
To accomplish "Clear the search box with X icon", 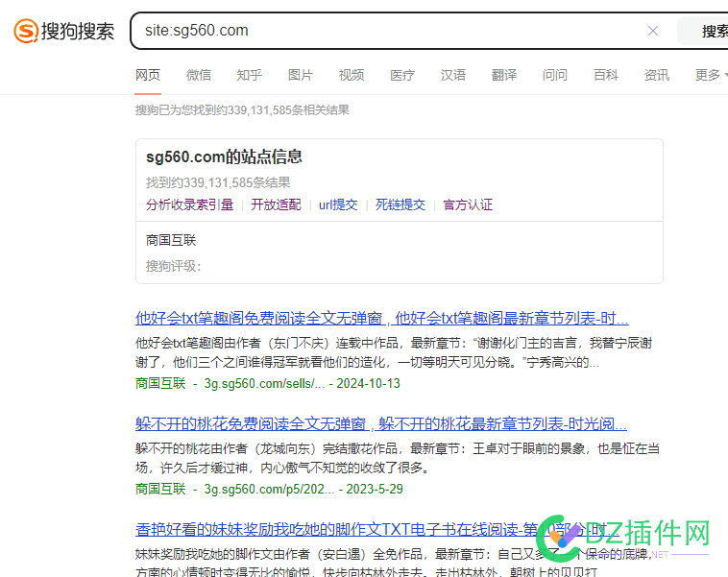I will coord(653,31).
